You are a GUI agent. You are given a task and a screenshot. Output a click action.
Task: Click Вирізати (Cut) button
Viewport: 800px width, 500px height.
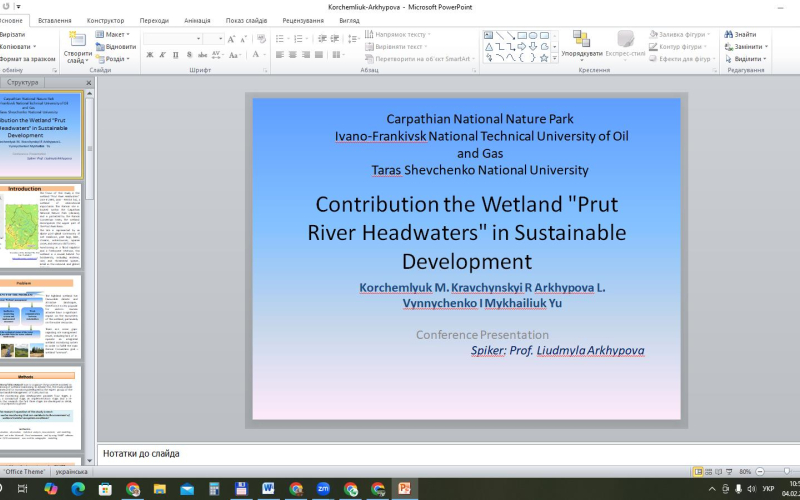point(12,34)
